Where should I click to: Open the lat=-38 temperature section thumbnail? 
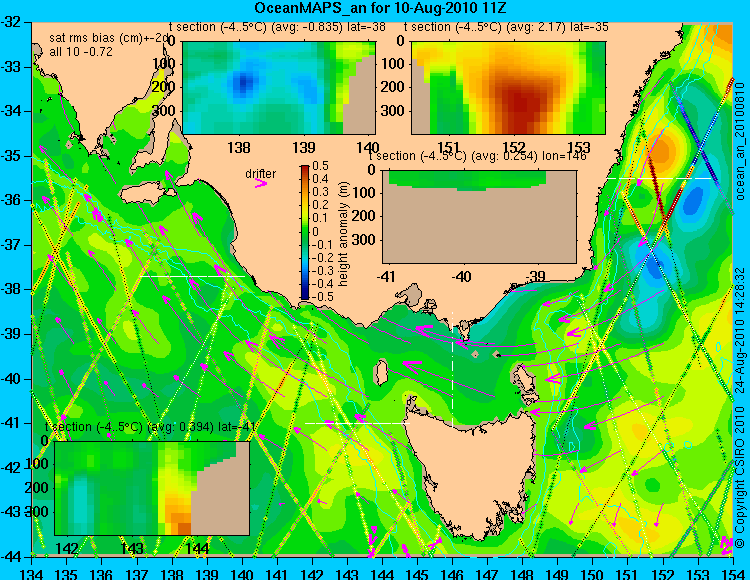tap(279, 88)
